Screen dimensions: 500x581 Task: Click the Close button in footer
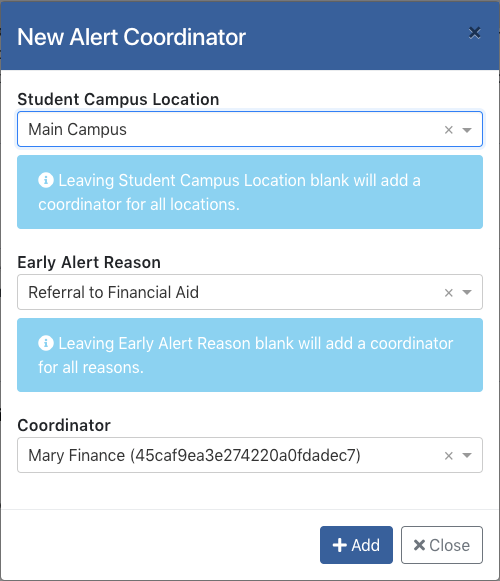[441, 545]
